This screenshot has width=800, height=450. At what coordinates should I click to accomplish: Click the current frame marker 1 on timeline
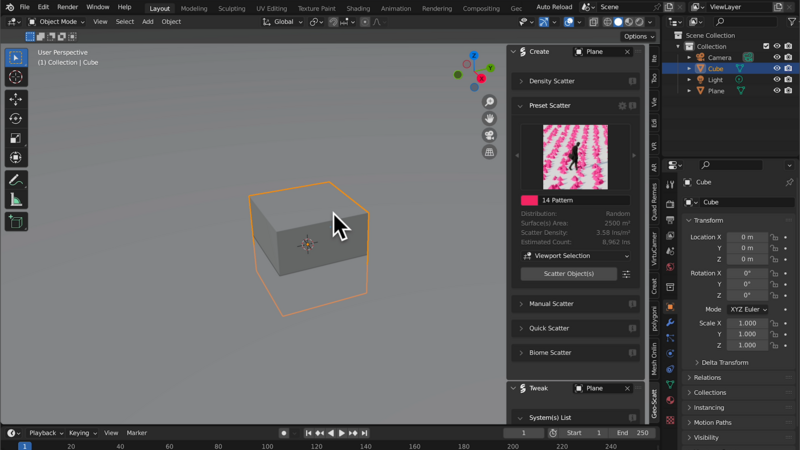tap(24, 446)
